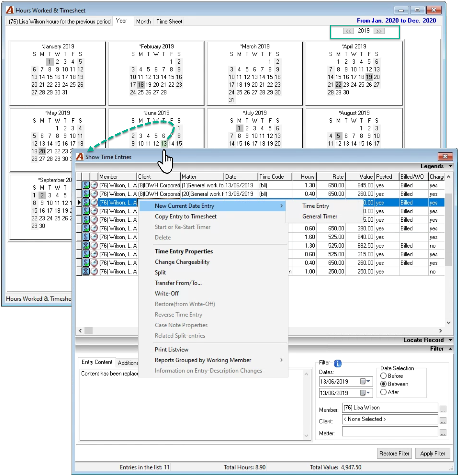Image resolution: width=459 pixels, height=476 pixels.
Task: Click dollar icon in 845.00 value row
Action: click(x=86, y=185)
